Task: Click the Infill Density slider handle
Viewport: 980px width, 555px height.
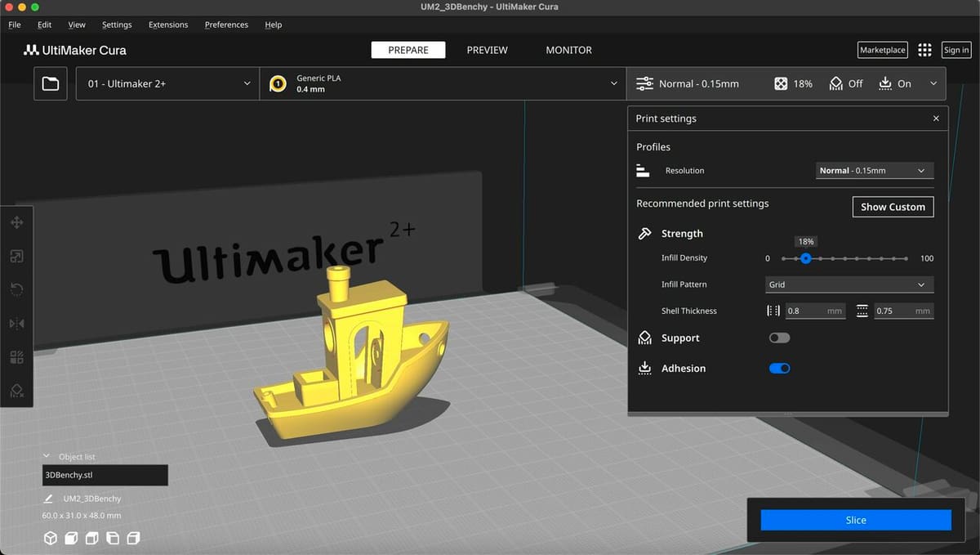Action: 806,258
